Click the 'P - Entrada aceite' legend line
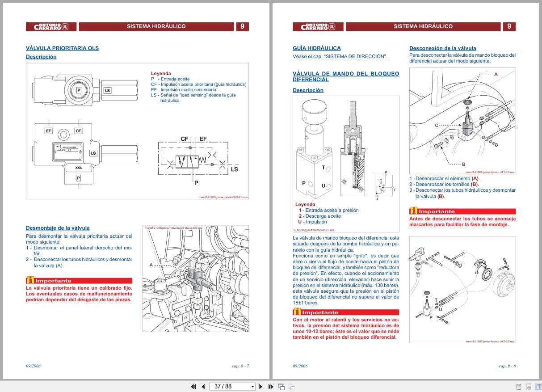The width and height of the screenshot is (542, 392). [x=170, y=79]
